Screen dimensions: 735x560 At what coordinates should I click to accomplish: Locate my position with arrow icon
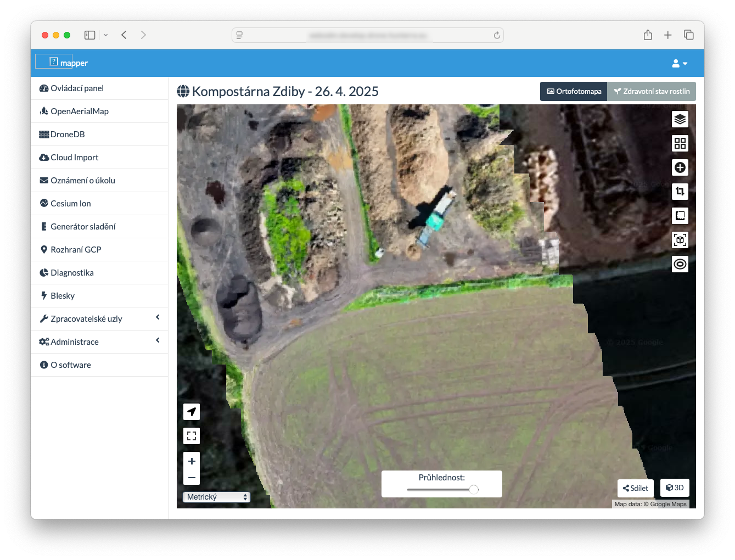point(192,412)
